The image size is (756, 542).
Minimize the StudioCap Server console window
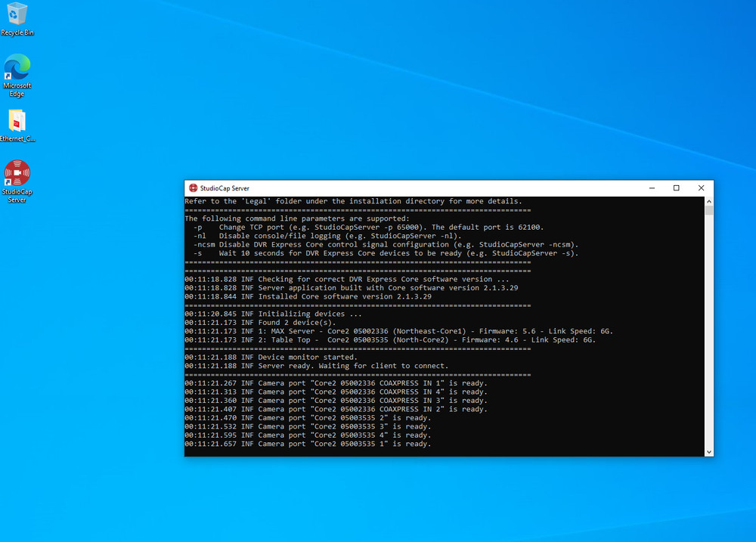pos(652,188)
